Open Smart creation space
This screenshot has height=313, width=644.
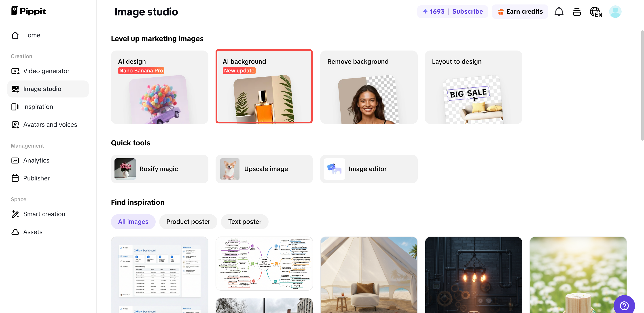click(x=44, y=214)
